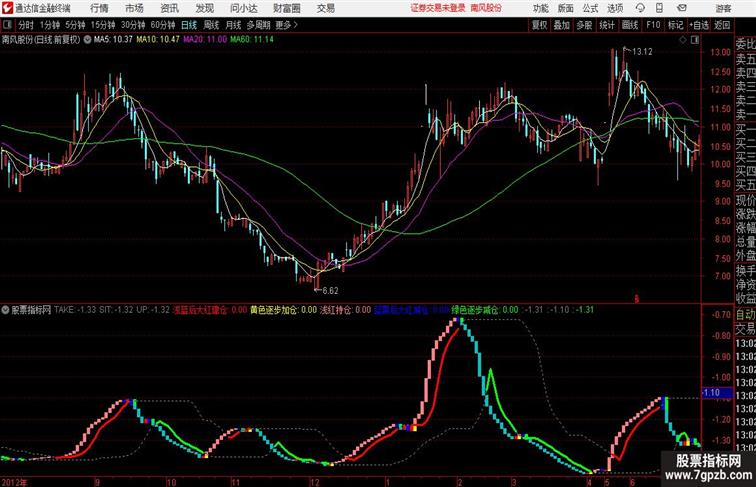Click the 游客 user account label
The height and width of the screenshot is (487, 756).
coord(723,8)
